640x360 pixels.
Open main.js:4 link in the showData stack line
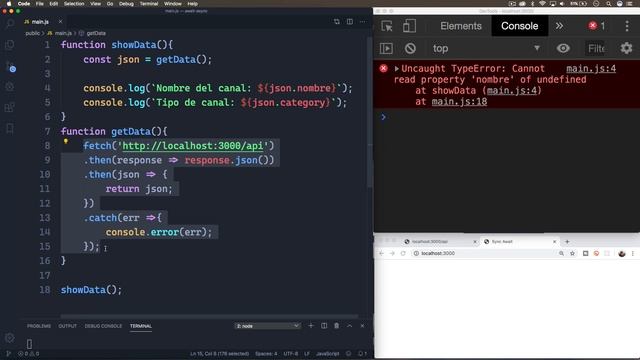coord(512,91)
